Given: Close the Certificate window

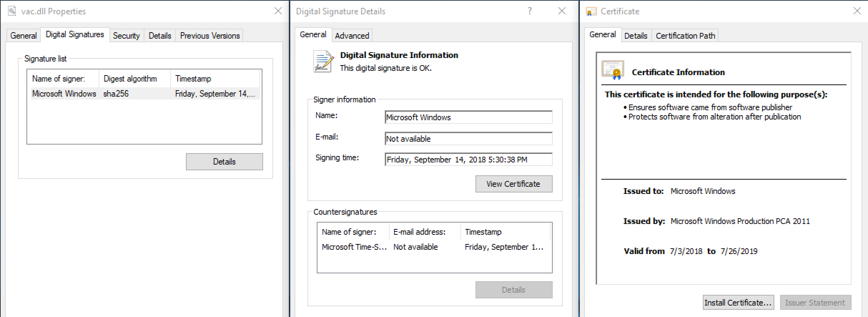Looking at the screenshot, I should pyautogui.click(x=857, y=11).
